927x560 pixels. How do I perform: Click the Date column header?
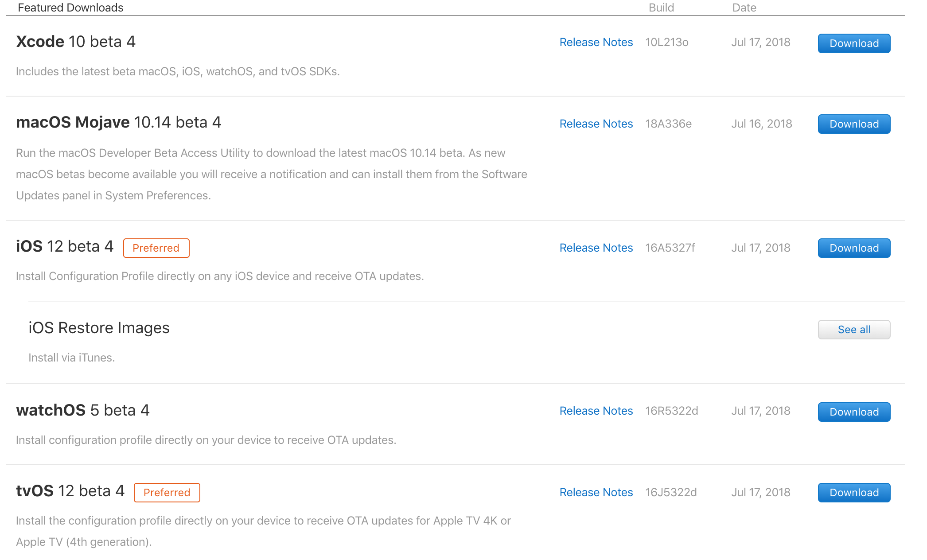tap(744, 8)
